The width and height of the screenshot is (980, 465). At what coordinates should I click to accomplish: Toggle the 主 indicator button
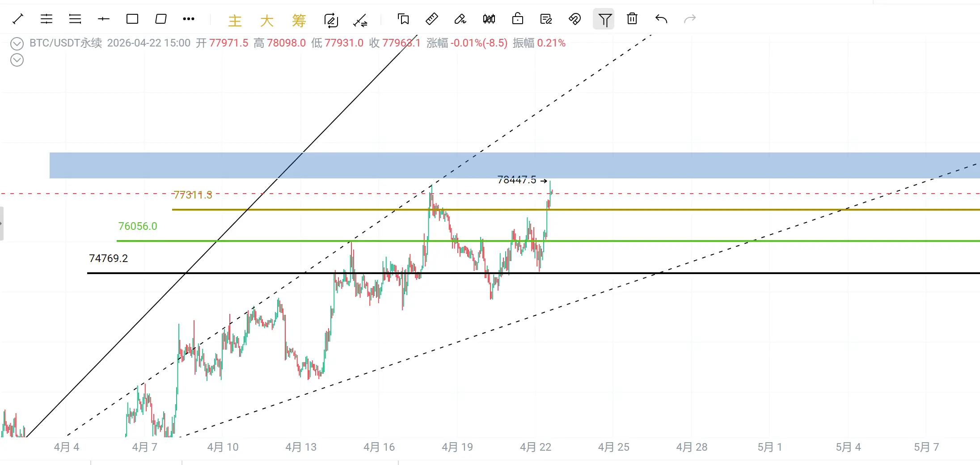point(235,21)
